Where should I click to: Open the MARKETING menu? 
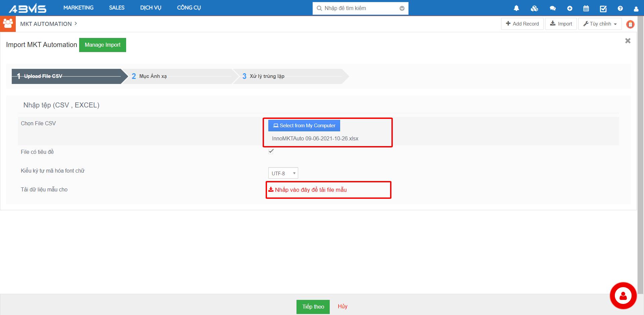click(78, 8)
